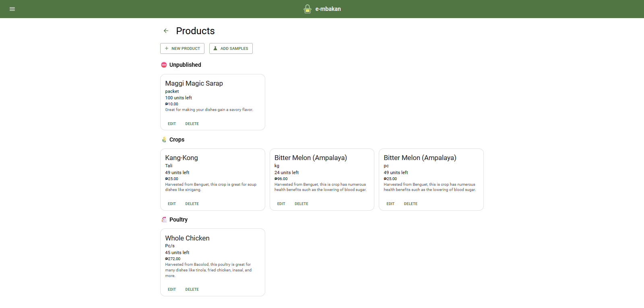Click the sinigang description on Kang-Kong
Screen dimensions: 644x308
211,187
